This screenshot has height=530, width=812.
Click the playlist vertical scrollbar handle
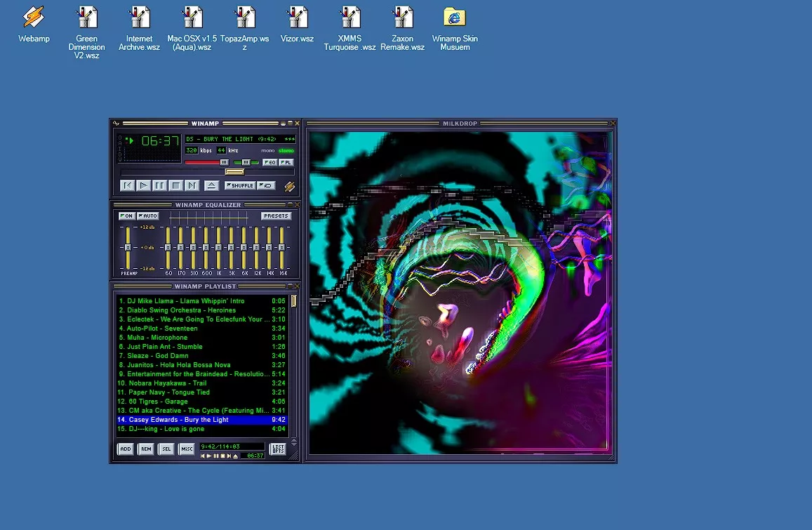click(x=293, y=301)
